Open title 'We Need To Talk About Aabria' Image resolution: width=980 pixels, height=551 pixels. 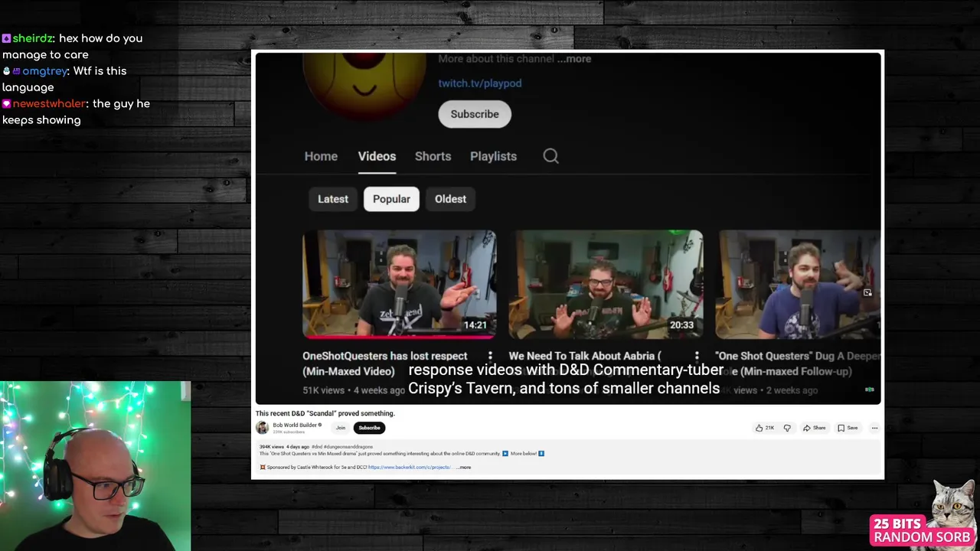[x=585, y=356]
